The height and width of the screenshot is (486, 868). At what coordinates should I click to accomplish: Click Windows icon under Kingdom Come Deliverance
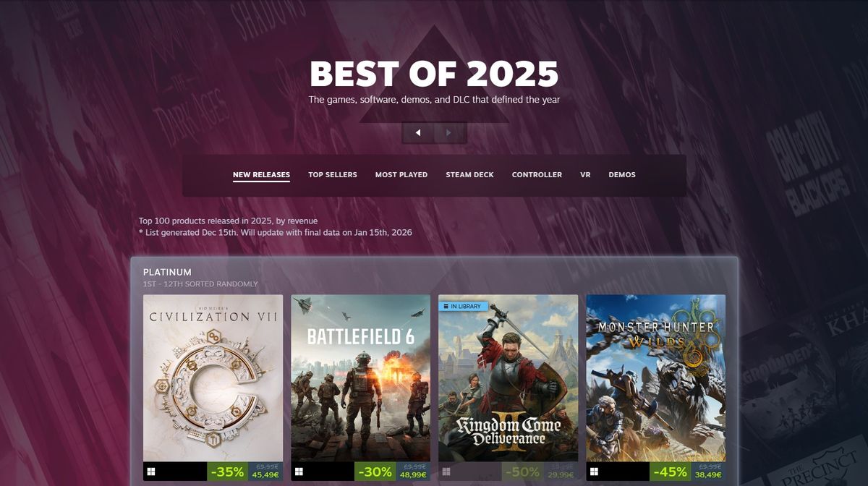tap(446, 472)
